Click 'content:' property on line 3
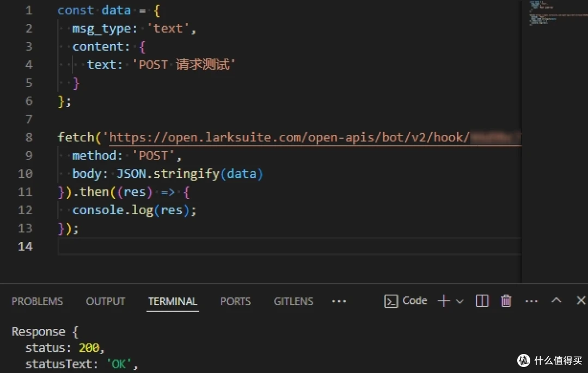The height and width of the screenshot is (373, 588). coord(101,46)
